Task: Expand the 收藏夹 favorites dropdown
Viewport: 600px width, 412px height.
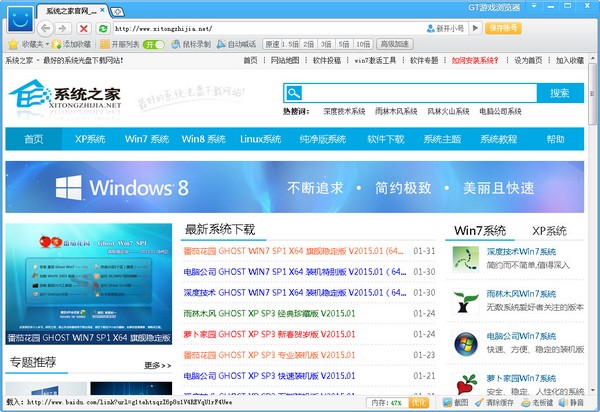Action: coord(31,45)
